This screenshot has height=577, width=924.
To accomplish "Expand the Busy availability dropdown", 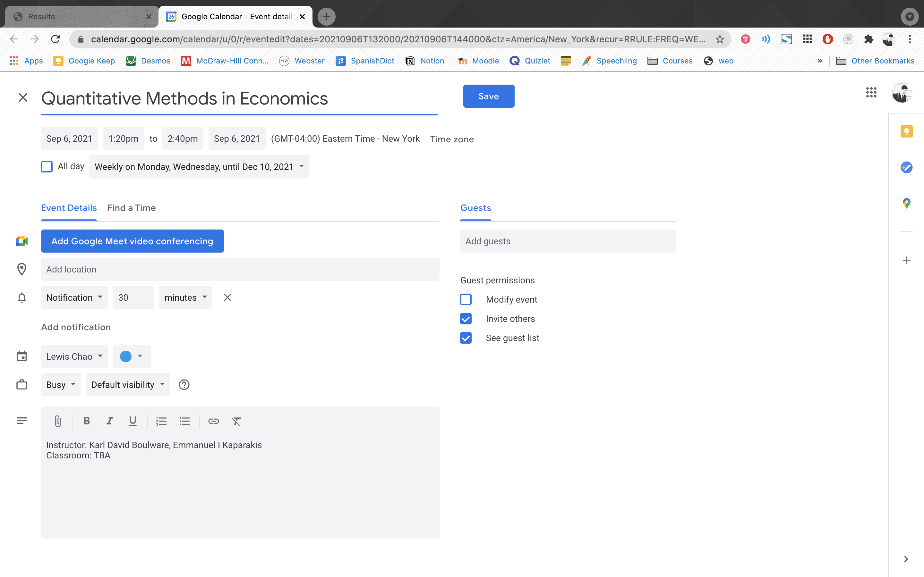I will [61, 385].
